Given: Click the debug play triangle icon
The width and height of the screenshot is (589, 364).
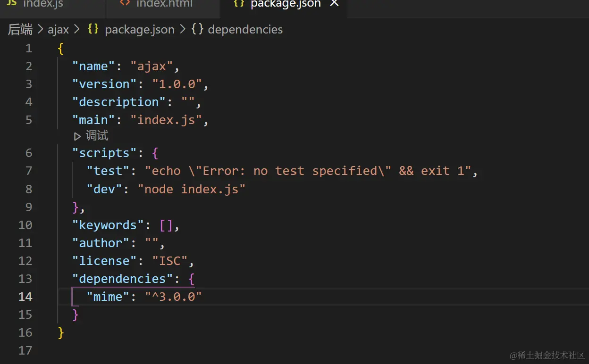Looking at the screenshot, I should click(x=77, y=136).
